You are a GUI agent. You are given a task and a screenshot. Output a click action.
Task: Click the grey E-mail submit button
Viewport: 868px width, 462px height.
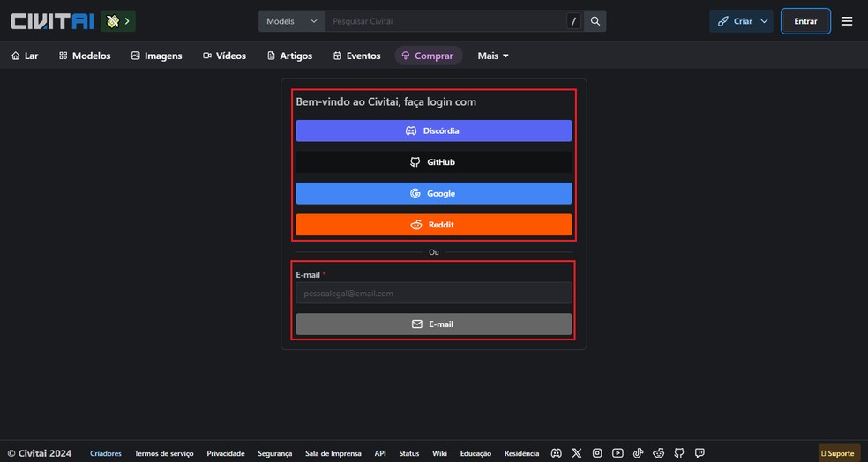point(433,324)
